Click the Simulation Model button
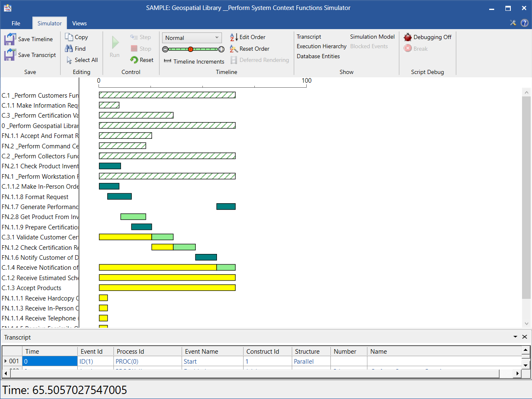The height and width of the screenshot is (399, 532). [372, 37]
